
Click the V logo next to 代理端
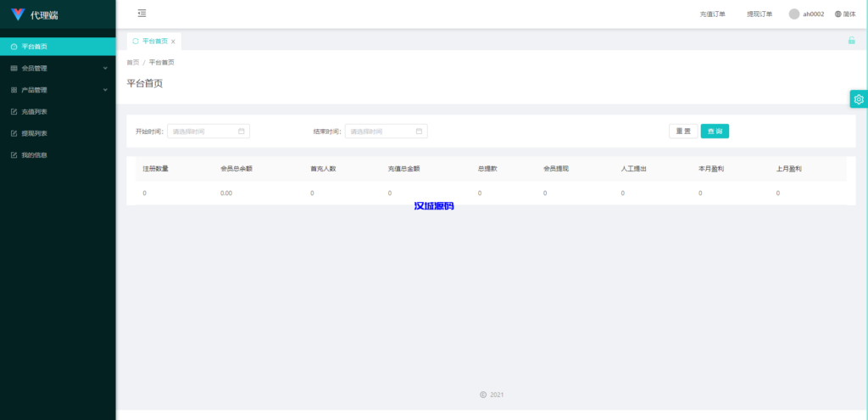[x=18, y=15]
